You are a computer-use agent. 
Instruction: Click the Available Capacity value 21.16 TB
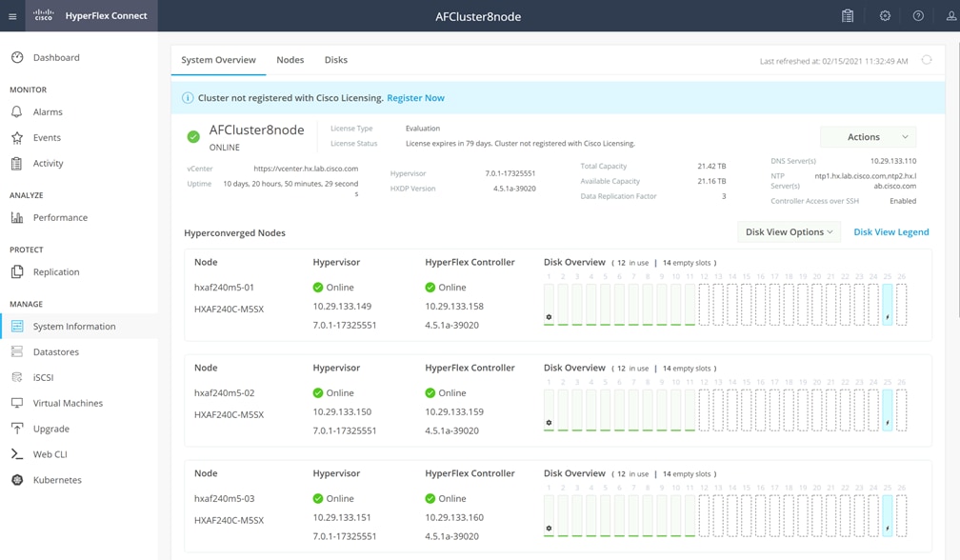click(711, 181)
